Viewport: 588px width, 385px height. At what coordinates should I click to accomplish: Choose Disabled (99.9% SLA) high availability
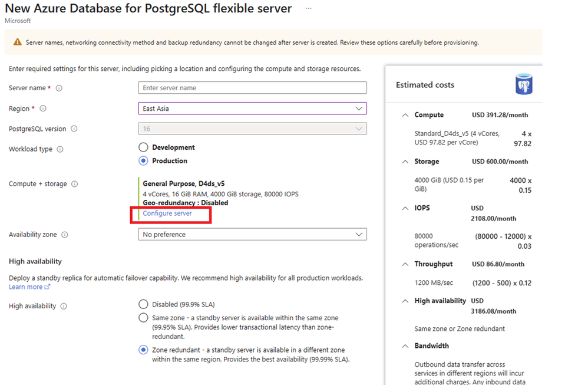pos(143,304)
